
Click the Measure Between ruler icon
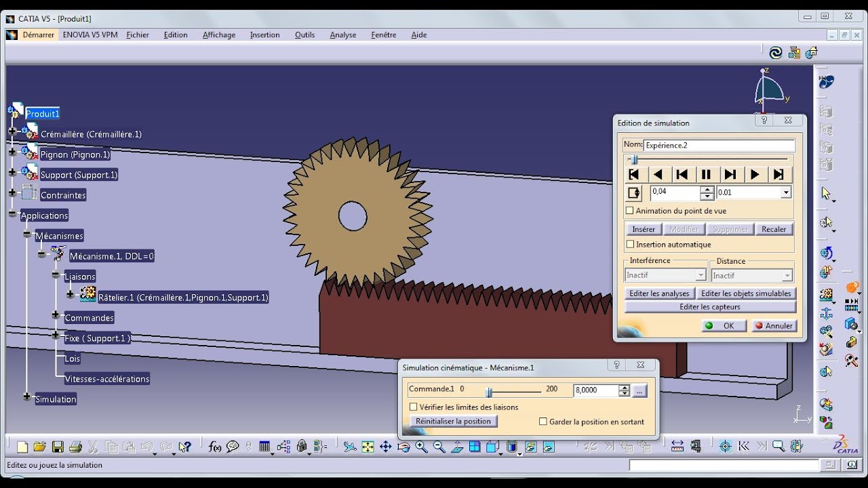[677, 447]
